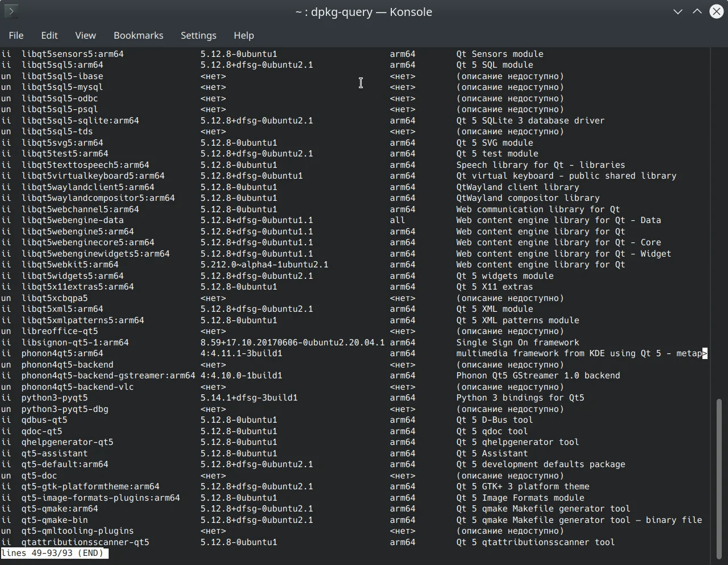Open the Bookmarks menu

coord(138,35)
